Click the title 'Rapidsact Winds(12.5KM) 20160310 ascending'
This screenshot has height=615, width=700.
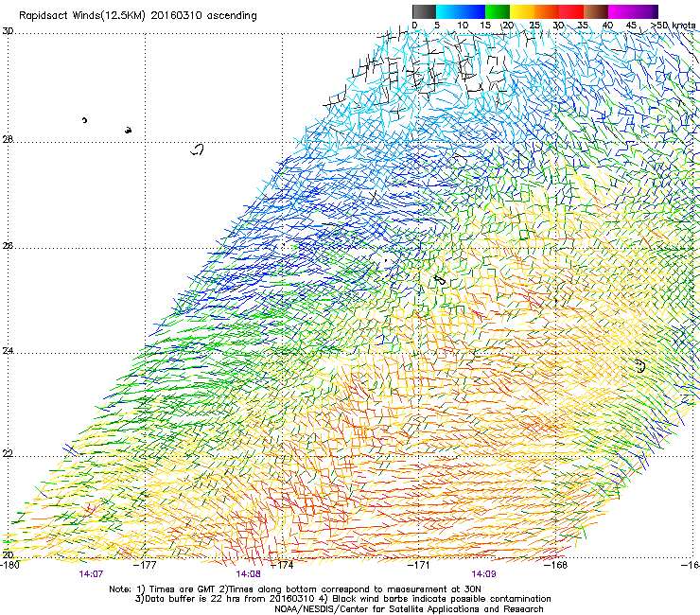(x=138, y=16)
